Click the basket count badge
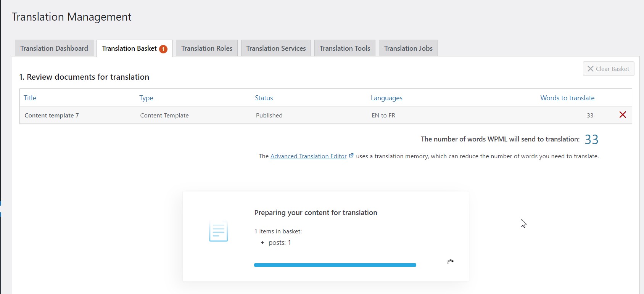Image resolution: width=644 pixels, height=294 pixels. pos(163,49)
